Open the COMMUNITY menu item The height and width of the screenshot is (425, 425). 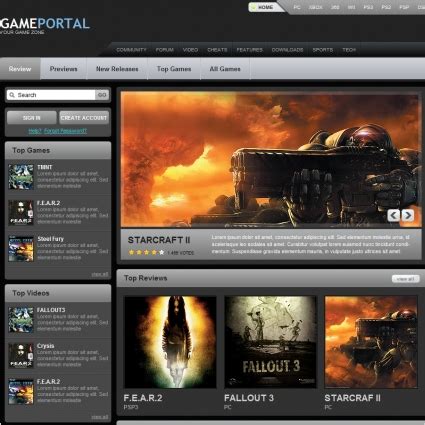pyautogui.click(x=131, y=50)
